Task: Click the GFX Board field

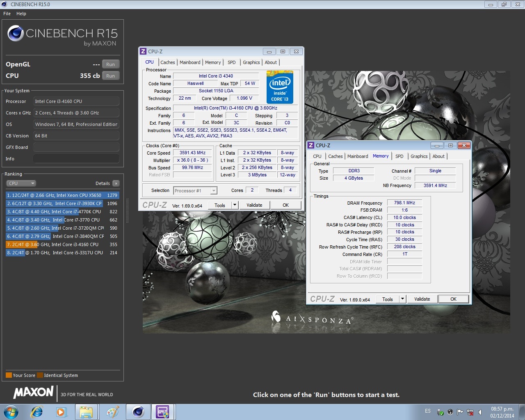Action: [76, 147]
